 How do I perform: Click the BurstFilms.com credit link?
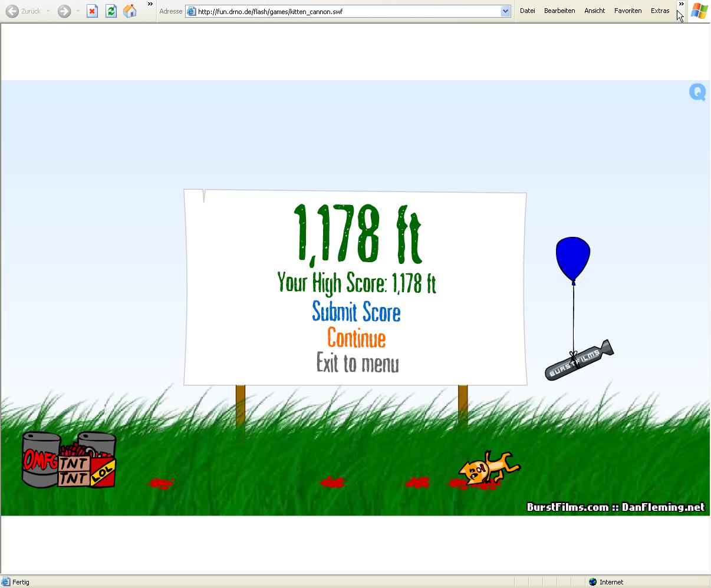click(x=567, y=507)
